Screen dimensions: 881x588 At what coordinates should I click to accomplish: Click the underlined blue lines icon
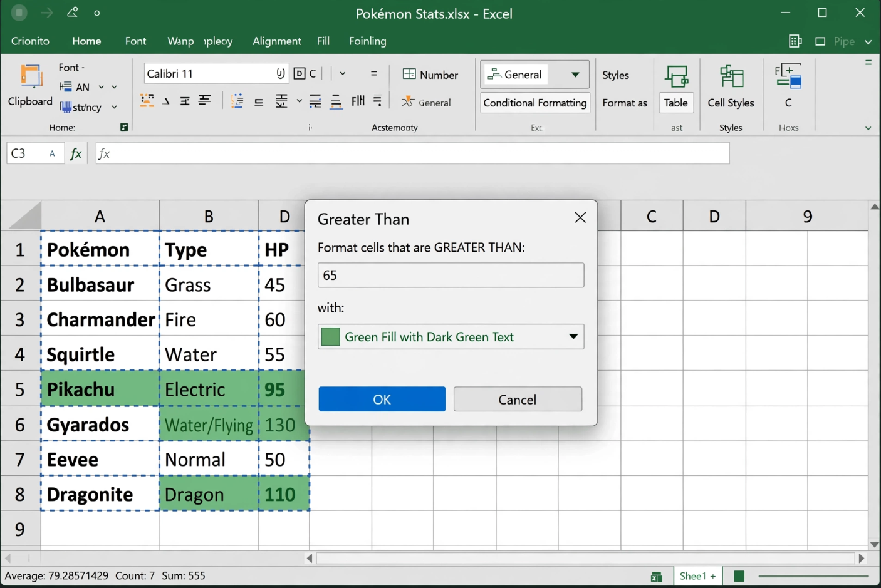tap(336, 101)
